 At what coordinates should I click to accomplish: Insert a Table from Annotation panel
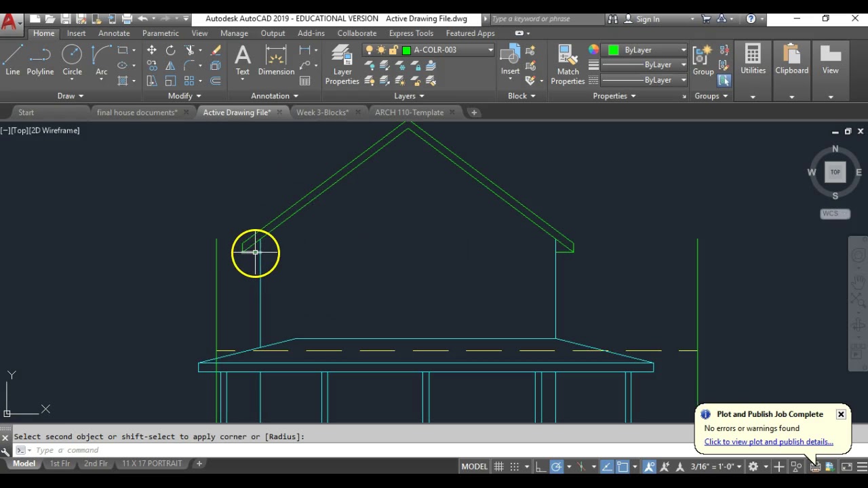[x=305, y=81]
